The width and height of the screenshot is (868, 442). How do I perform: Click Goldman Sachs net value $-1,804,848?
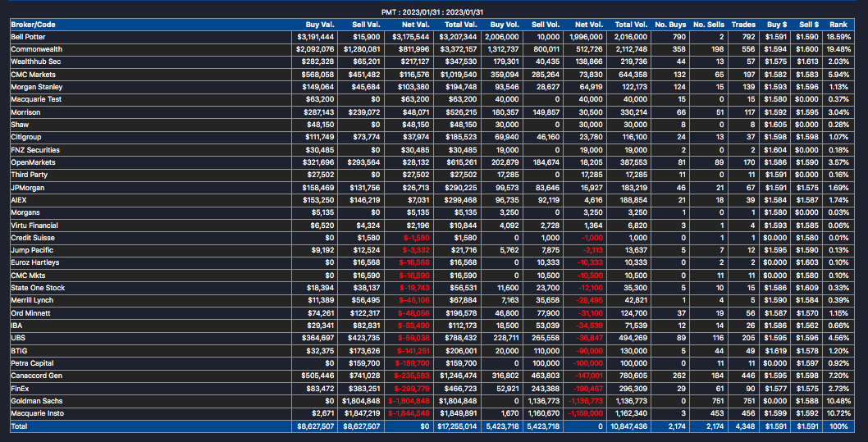tap(409, 401)
